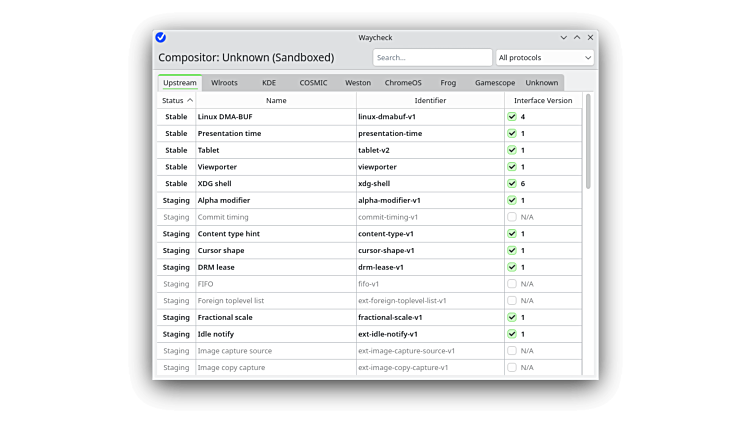
Task: Click the Waycheck app icon in titlebar
Action: tap(160, 37)
